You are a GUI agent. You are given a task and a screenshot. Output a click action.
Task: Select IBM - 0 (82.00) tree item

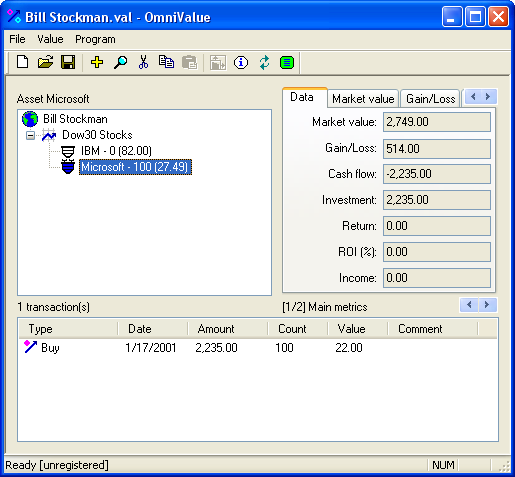click(x=116, y=151)
